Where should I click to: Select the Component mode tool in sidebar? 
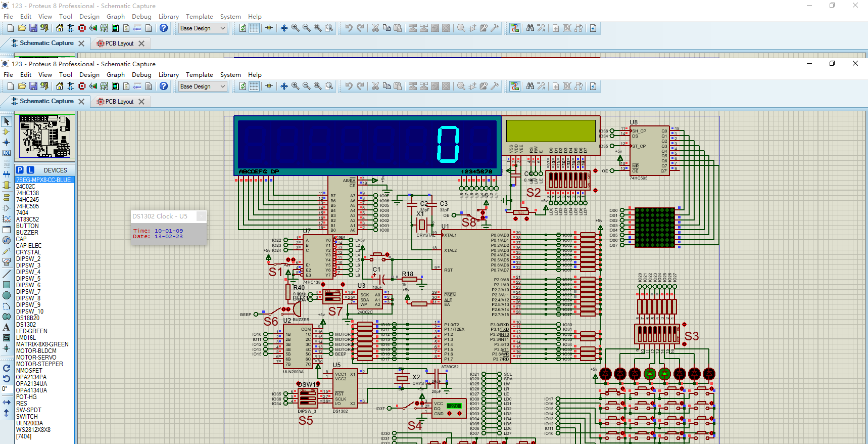pyautogui.click(x=7, y=132)
